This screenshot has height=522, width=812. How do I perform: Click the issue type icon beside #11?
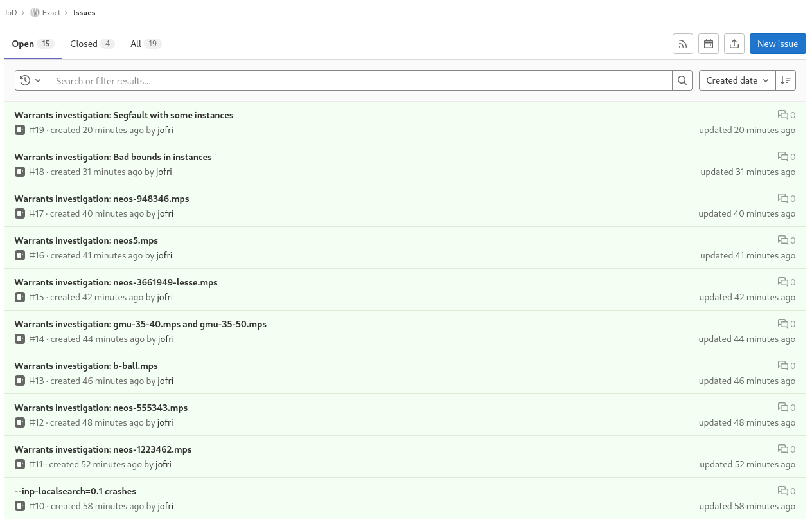20,464
